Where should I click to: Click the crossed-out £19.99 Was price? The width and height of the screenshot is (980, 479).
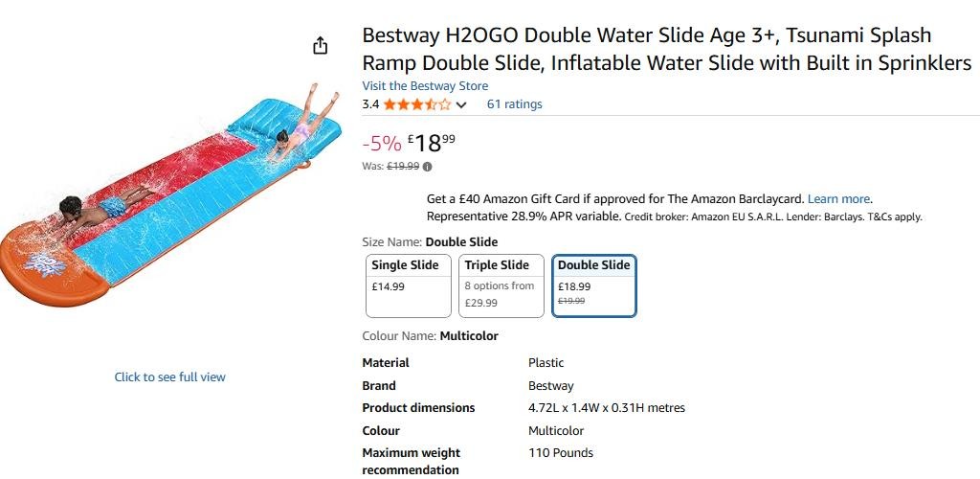click(x=403, y=166)
